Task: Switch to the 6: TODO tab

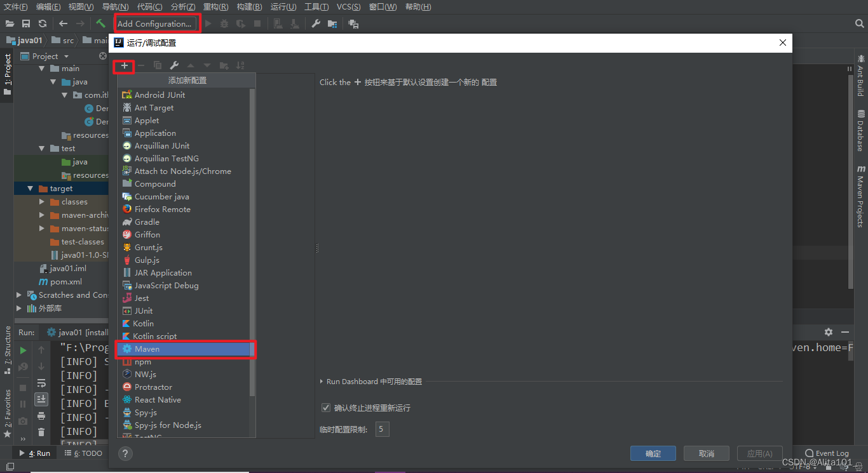Action: point(83,453)
